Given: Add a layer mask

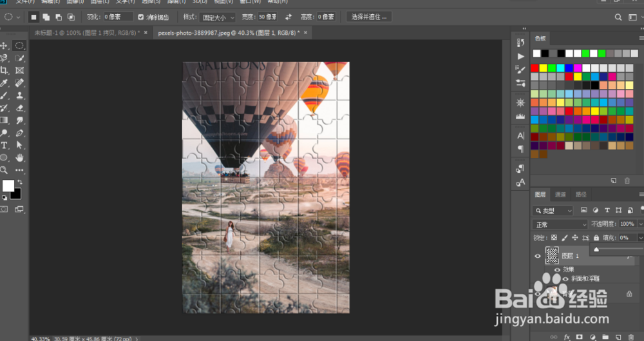Looking at the screenshot, I should 579,337.
